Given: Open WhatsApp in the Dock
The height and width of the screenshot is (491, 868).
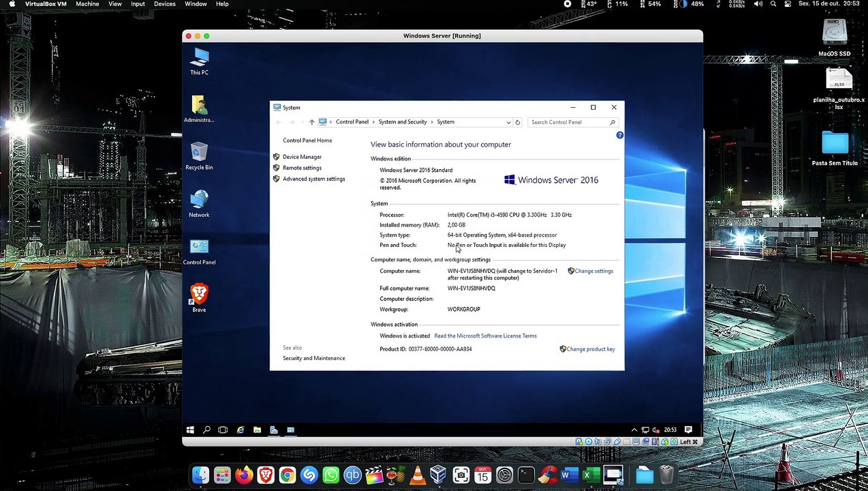Looking at the screenshot, I should [x=331, y=475].
